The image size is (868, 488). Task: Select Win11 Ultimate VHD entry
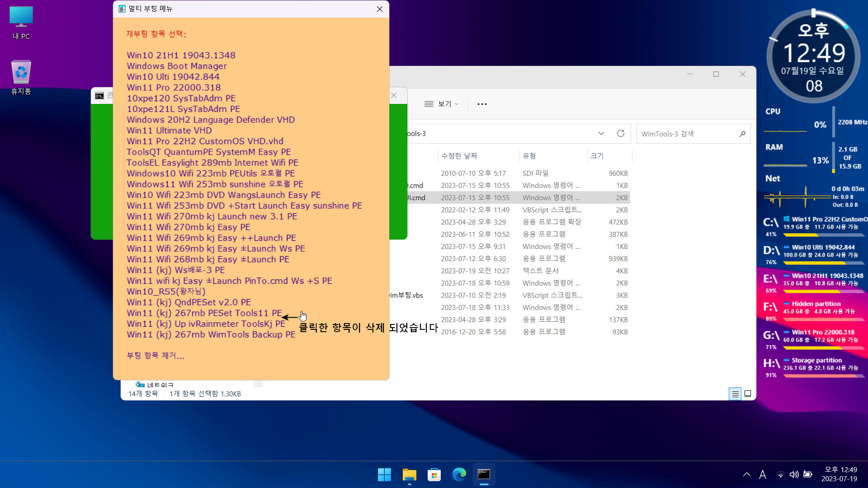[x=169, y=131]
